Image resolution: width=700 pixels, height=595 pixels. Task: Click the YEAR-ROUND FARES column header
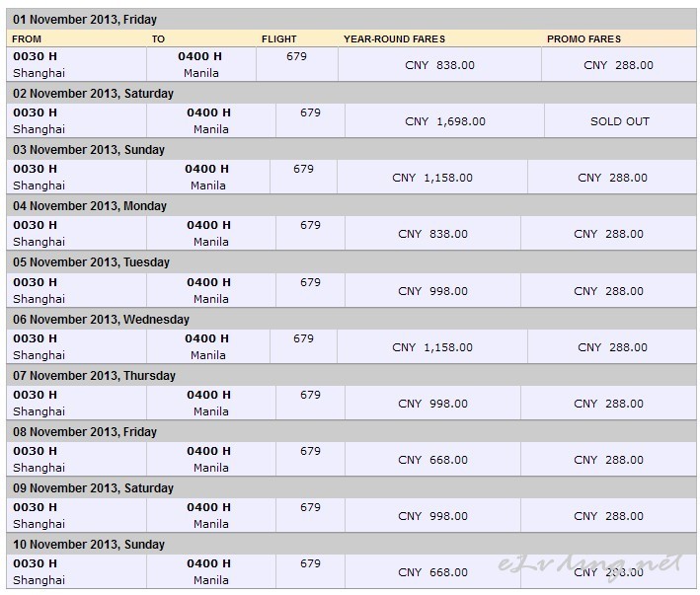click(x=395, y=39)
